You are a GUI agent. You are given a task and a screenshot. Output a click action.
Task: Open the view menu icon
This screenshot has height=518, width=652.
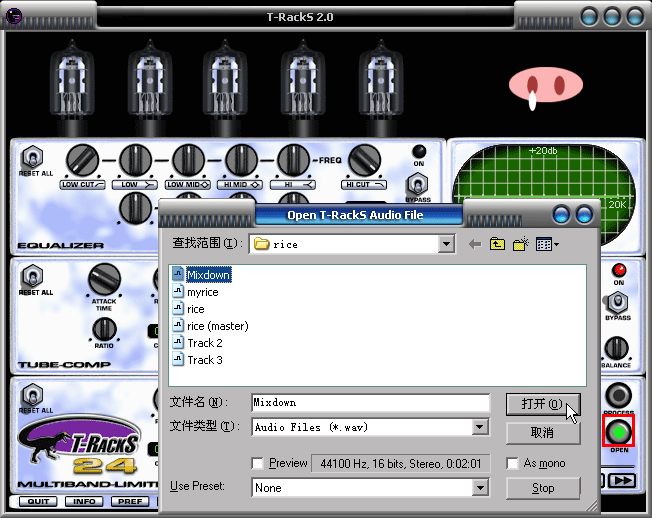[x=547, y=244]
